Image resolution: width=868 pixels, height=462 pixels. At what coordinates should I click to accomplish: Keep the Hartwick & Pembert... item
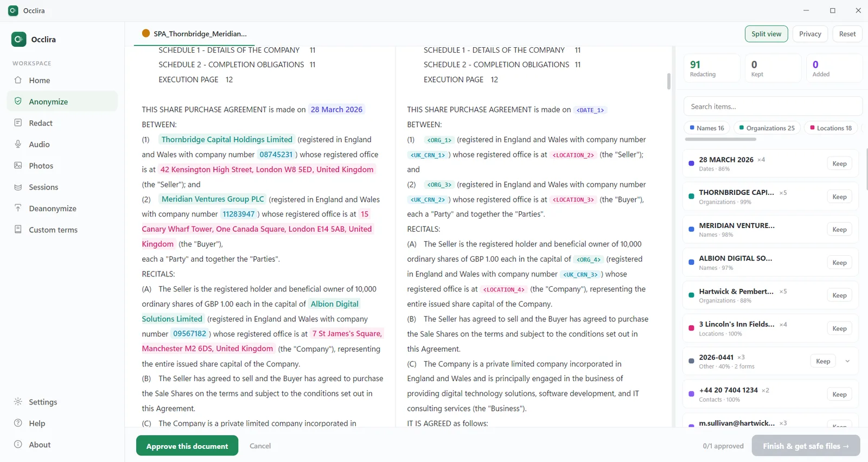coord(839,295)
